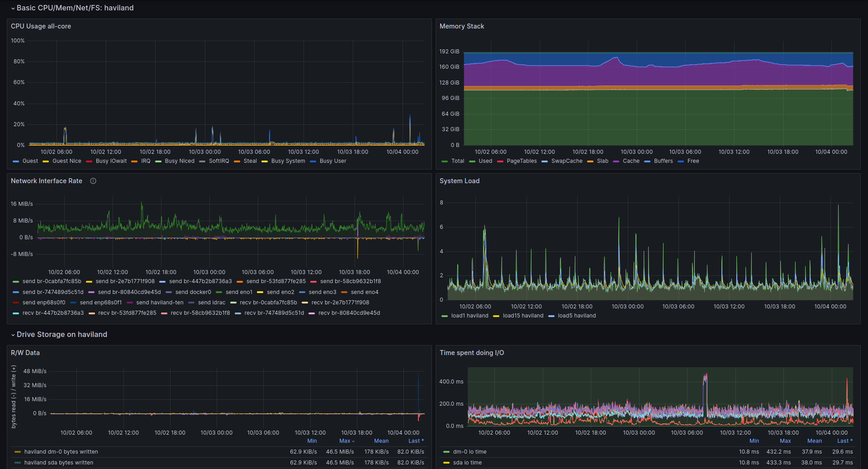Toggle send docker0 series
Image resolution: width=868 pixels, height=469 pixels.
point(193,292)
